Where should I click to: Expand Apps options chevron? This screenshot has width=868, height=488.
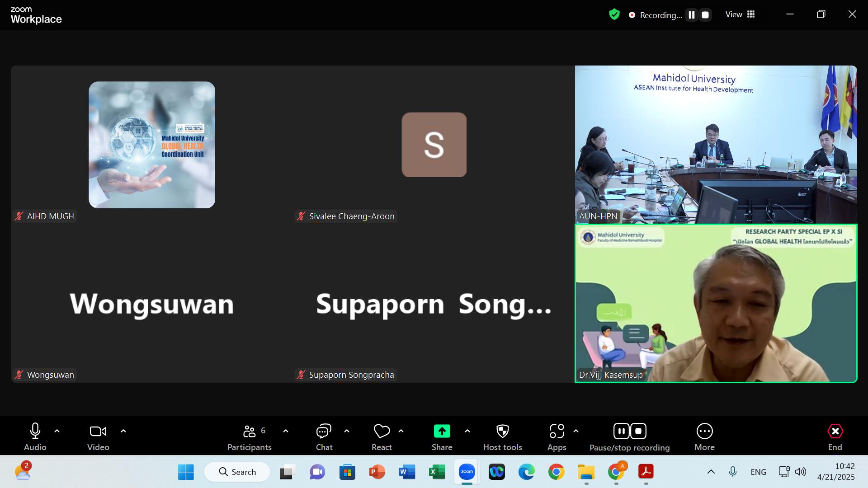[x=576, y=431]
